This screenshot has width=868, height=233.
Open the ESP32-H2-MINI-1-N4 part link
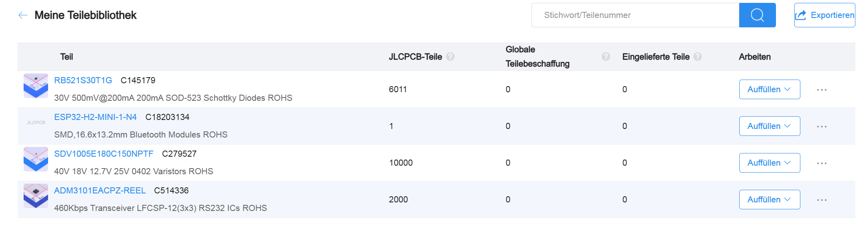click(x=95, y=117)
